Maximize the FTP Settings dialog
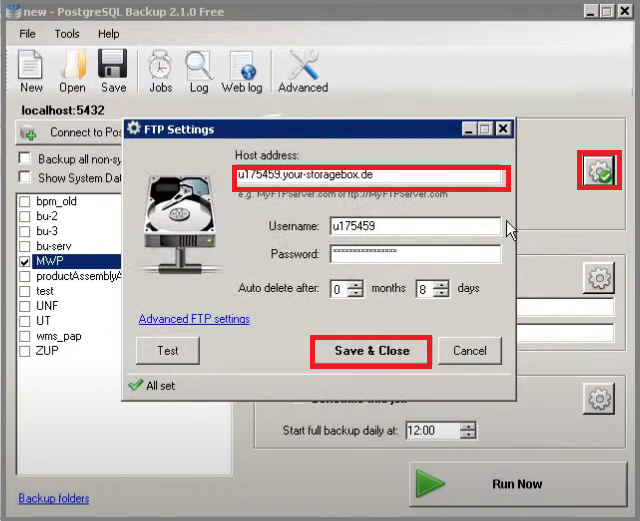This screenshot has height=521, width=640. point(485,129)
